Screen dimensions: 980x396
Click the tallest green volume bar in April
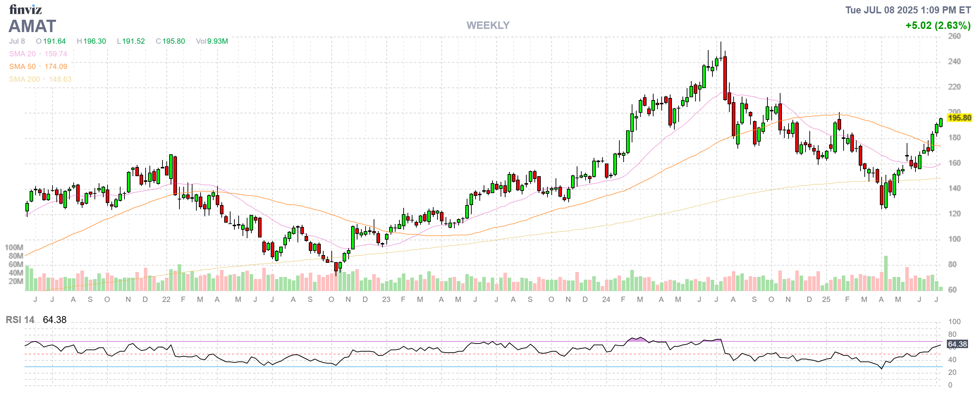click(886, 274)
